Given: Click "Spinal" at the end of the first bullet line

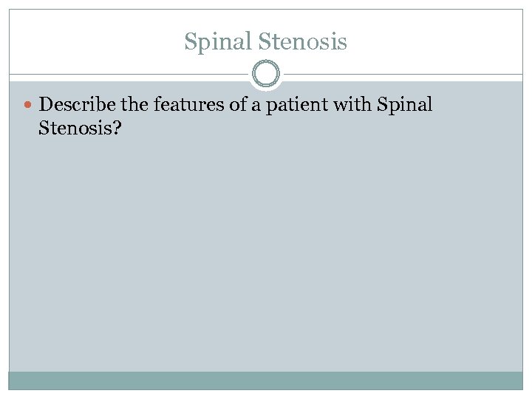Looking at the screenshot, I should point(404,105).
